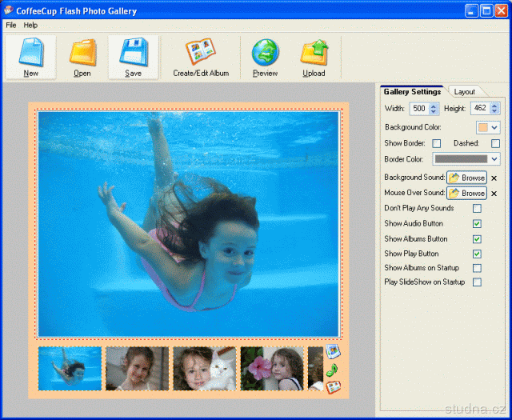This screenshot has width=512, height=420.
Task: Uncheck Show Audio Button
Action: click(477, 224)
